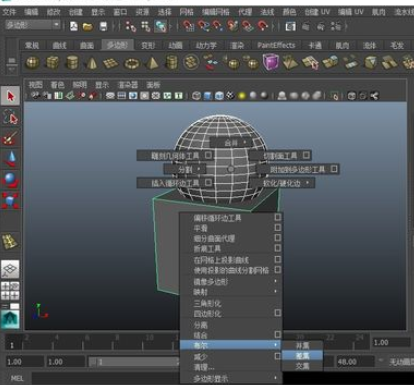Click the animation start time field at far left
Viewport: 414px width, 385px height.
click(x=24, y=362)
